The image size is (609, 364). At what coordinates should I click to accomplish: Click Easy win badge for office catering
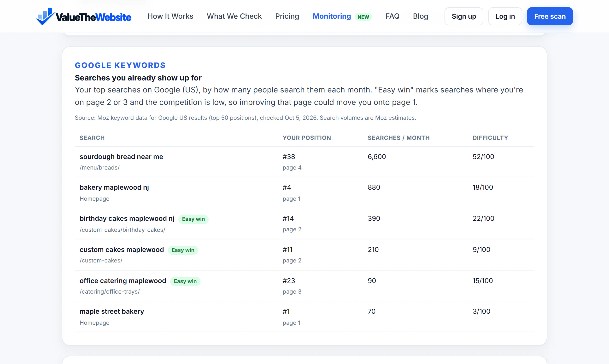click(185, 281)
